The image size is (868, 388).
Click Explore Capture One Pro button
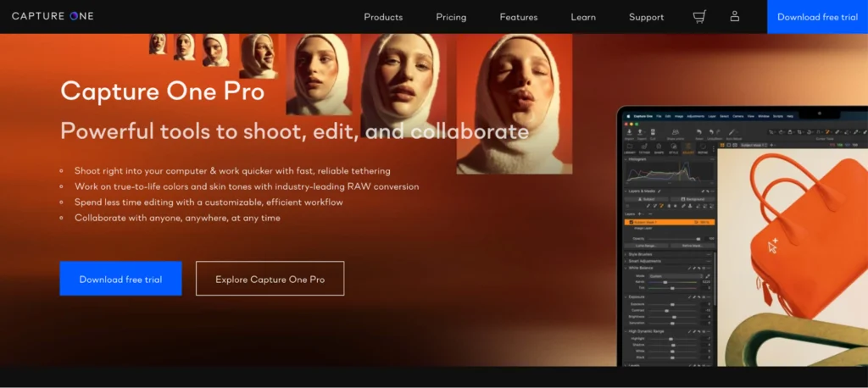[x=270, y=279]
